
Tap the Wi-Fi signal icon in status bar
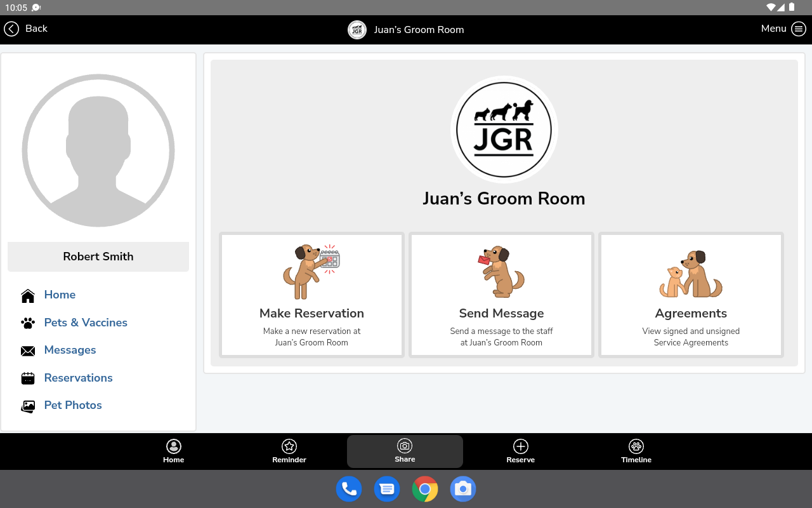coord(771,8)
